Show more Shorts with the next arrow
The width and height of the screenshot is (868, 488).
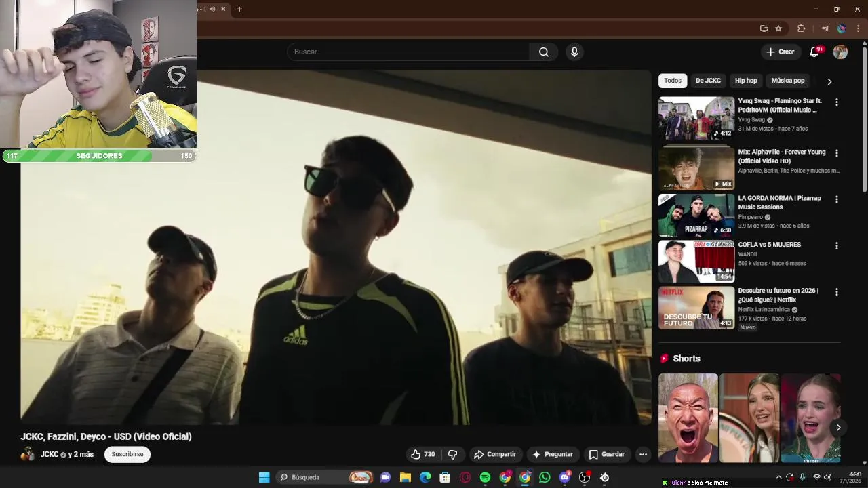coord(838,427)
